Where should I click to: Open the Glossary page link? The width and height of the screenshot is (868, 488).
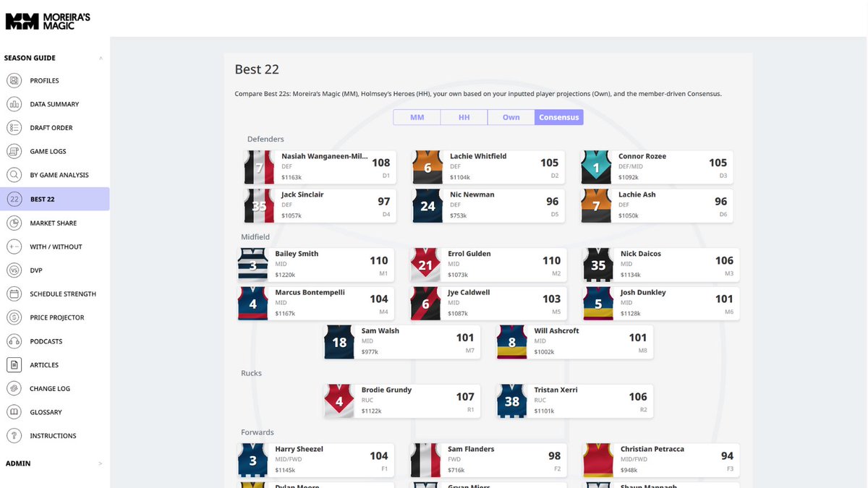pyautogui.click(x=46, y=412)
